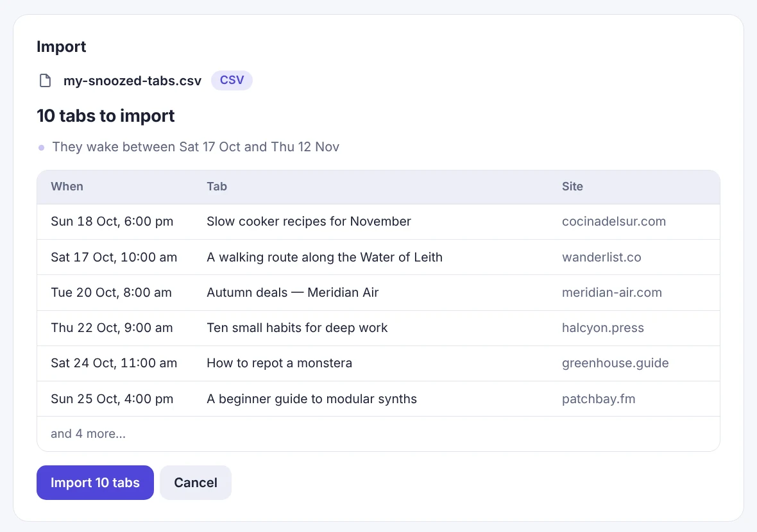Click the Site column header

pos(572,187)
